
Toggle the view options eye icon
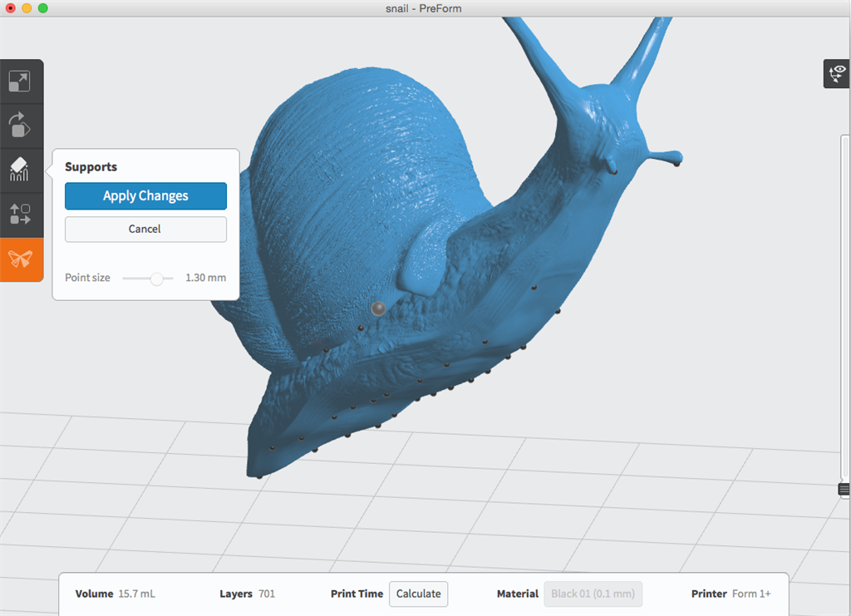835,74
